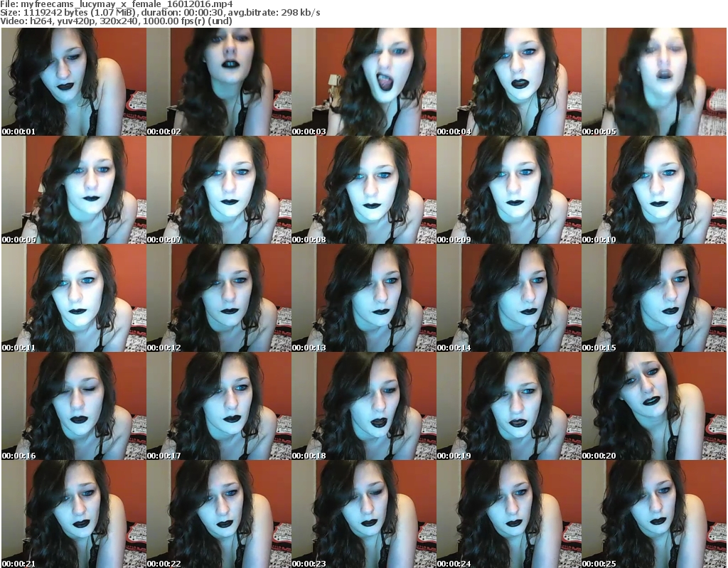Select the thumbnail stamped 00:00:04

click(509, 82)
